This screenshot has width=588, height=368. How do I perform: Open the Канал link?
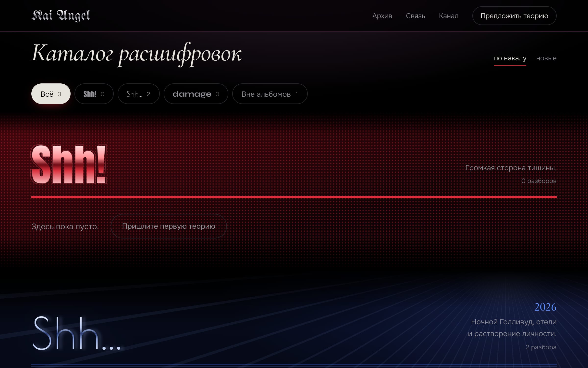[449, 16]
